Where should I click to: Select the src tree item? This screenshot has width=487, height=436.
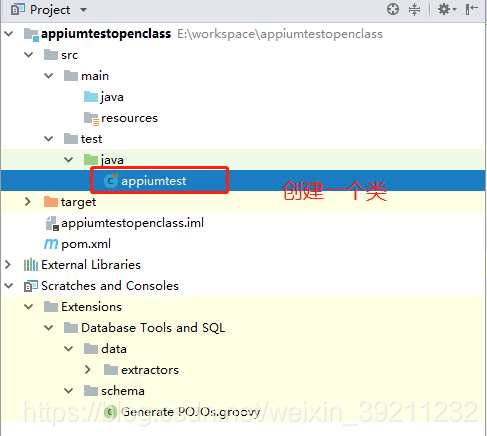[70, 55]
